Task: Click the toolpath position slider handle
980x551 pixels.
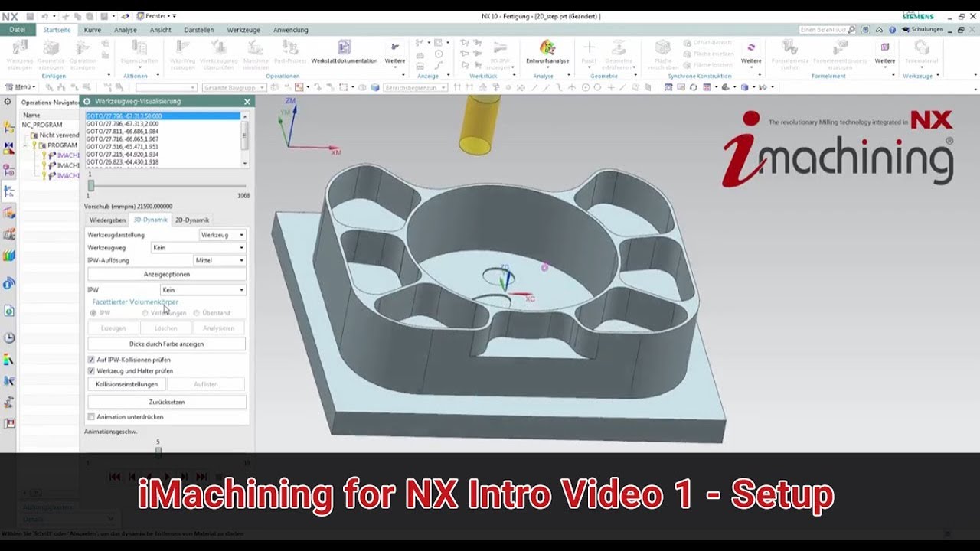Action: pos(91,186)
